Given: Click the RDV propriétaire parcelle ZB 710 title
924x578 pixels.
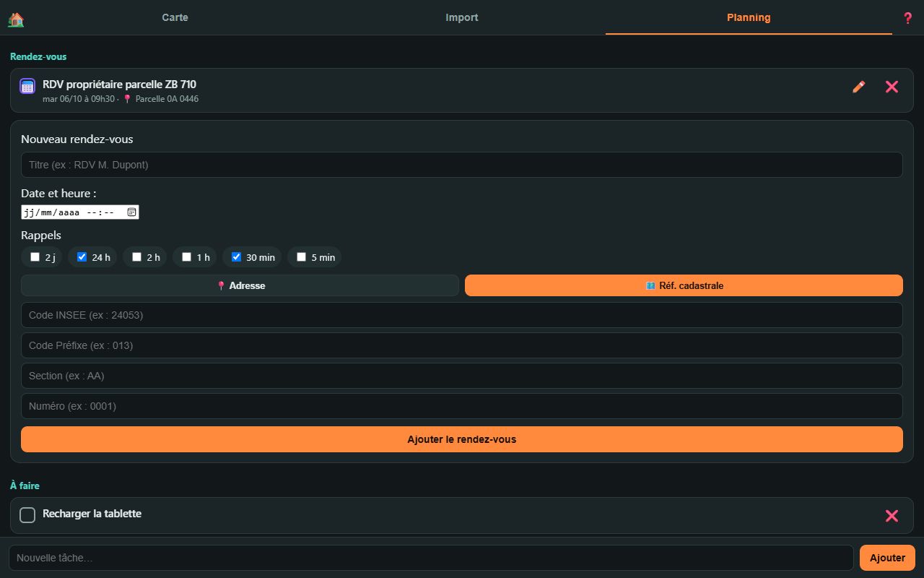Looking at the screenshot, I should (x=119, y=85).
